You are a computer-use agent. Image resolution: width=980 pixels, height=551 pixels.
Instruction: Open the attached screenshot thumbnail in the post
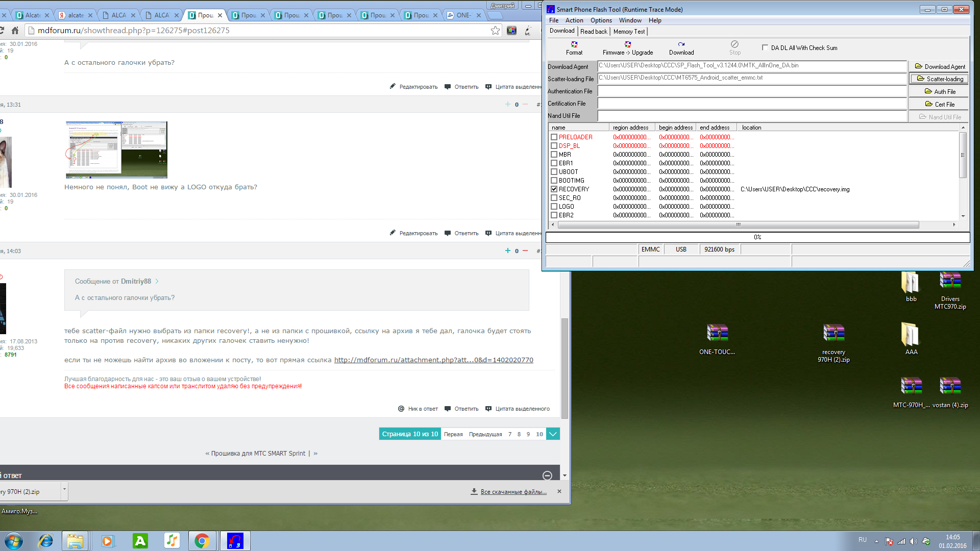(x=116, y=149)
